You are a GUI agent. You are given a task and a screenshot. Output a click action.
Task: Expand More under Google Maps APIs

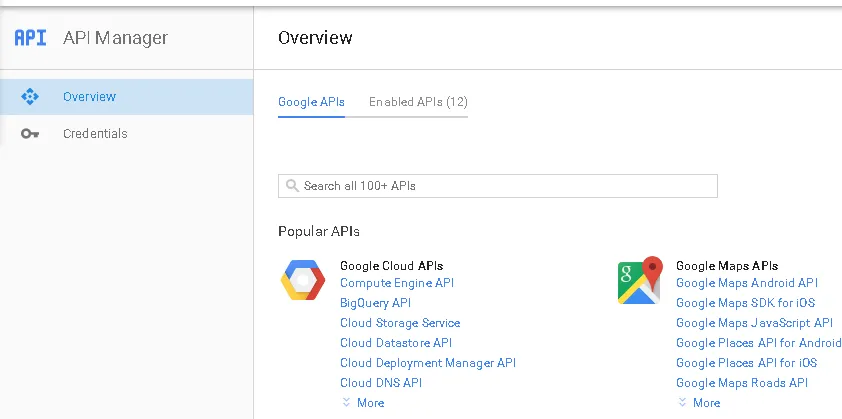pyautogui.click(x=698, y=403)
